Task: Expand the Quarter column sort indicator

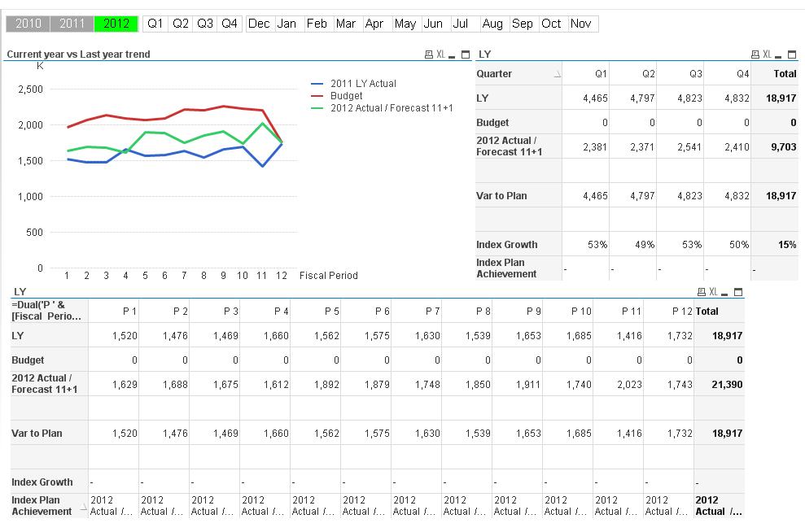Action: (558, 74)
